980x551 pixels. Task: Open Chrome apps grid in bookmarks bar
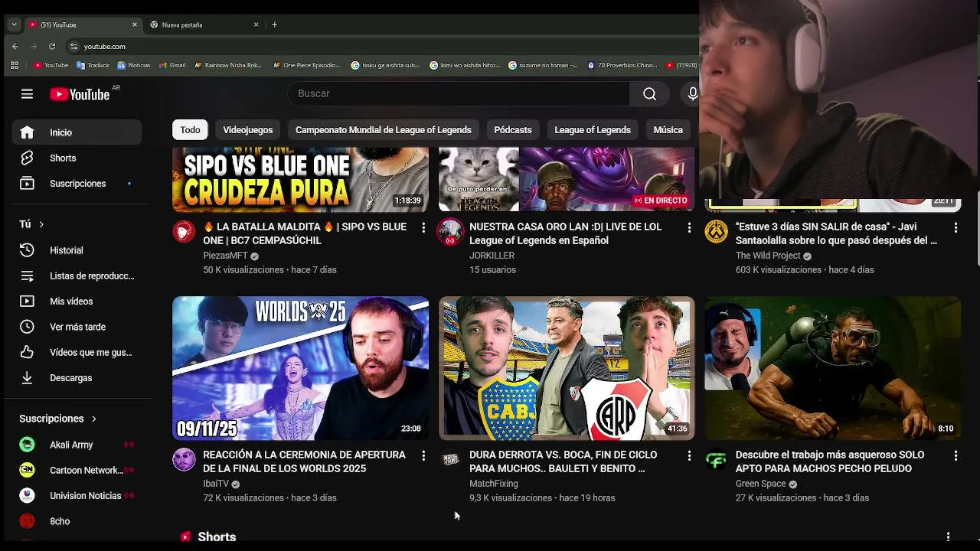[14, 65]
